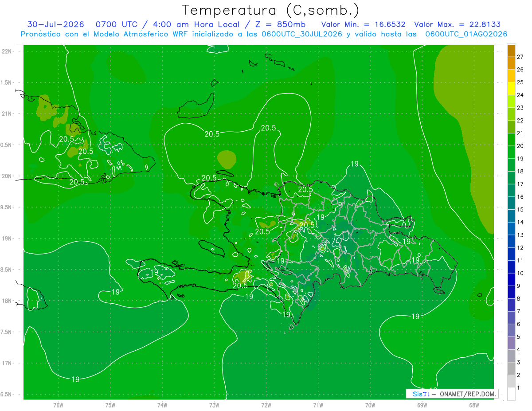This screenshot has height=411, width=532.
Task: Click the 68W longitude axis label
Action: (474, 405)
